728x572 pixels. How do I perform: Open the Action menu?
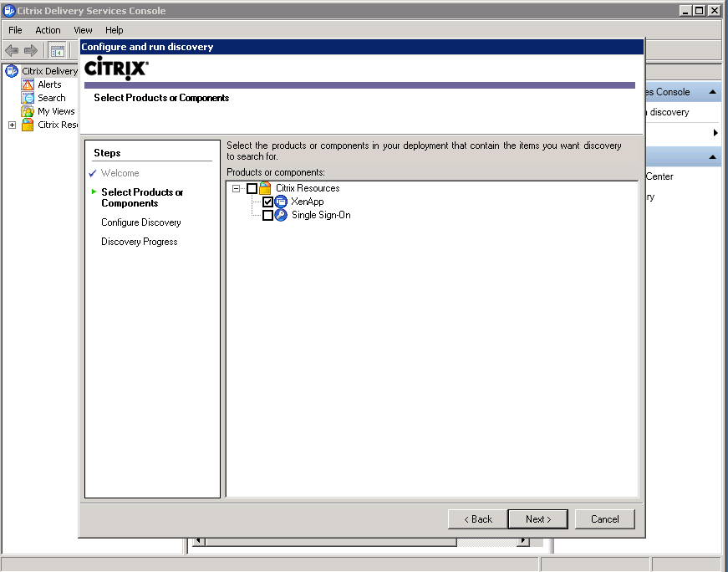point(48,30)
